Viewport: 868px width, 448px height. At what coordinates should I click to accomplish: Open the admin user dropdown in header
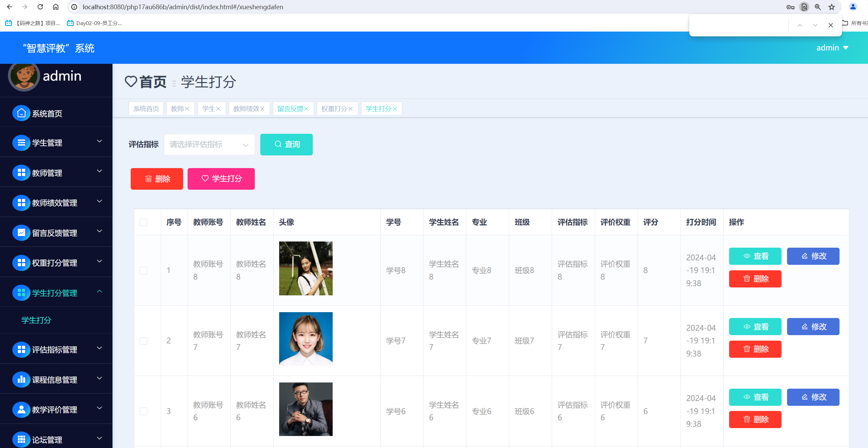(832, 48)
